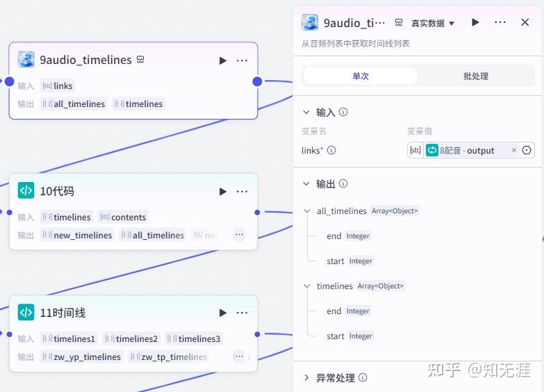Click the timelines2 input tag
544x392 pixels.
(131, 338)
